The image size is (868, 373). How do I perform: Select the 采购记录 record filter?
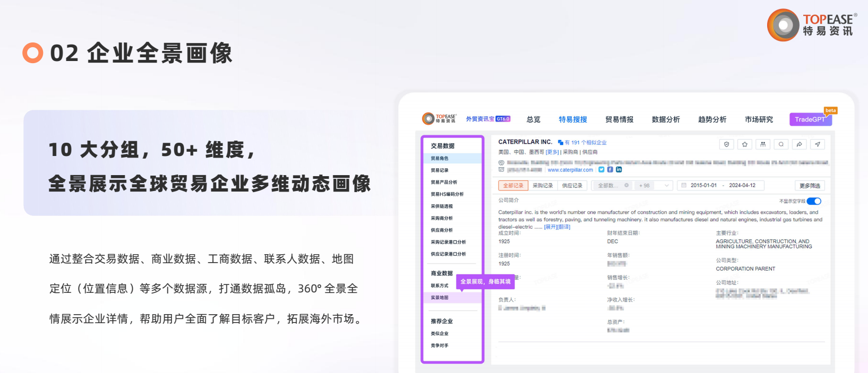(543, 186)
